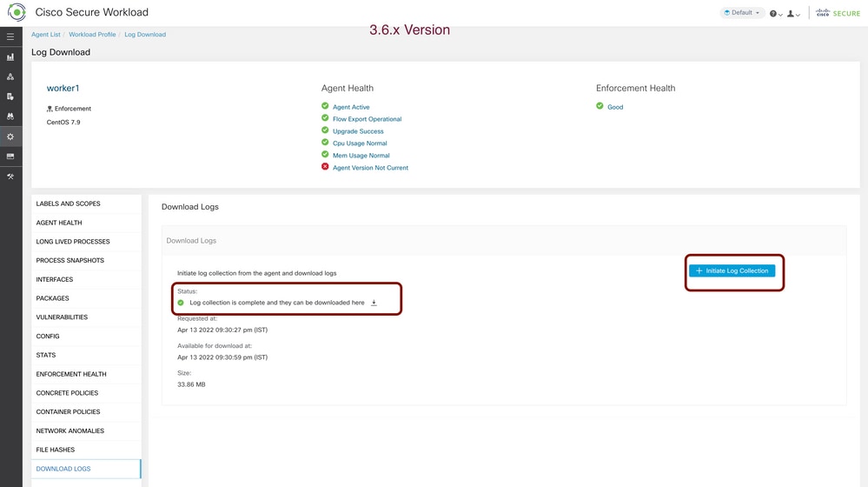The height and width of the screenshot is (487, 868).
Task: Open the troubleshoot tools sidebar icon
Action: (x=10, y=177)
